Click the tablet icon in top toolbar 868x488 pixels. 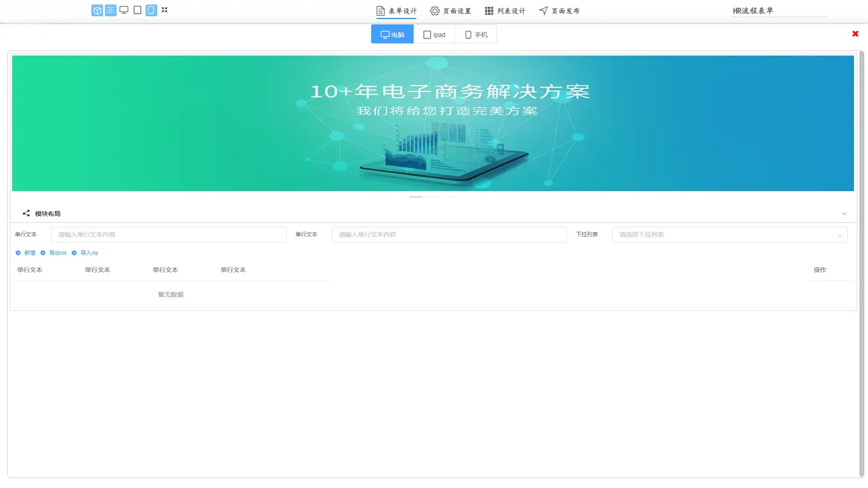pyautogui.click(x=137, y=10)
